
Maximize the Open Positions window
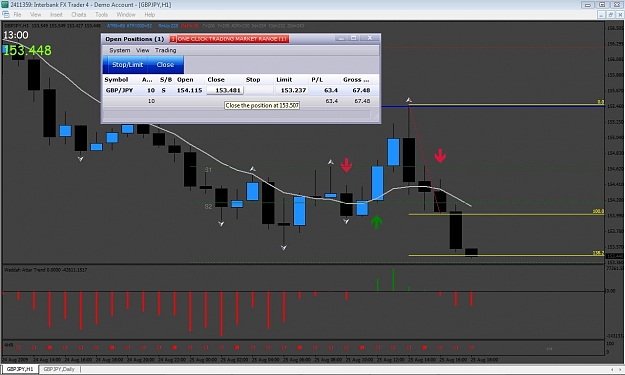click(x=354, y=38)
